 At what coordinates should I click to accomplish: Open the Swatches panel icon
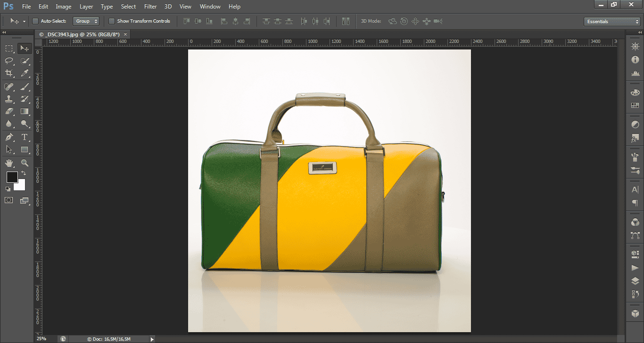pyautogui.click(x=635, y=106)
